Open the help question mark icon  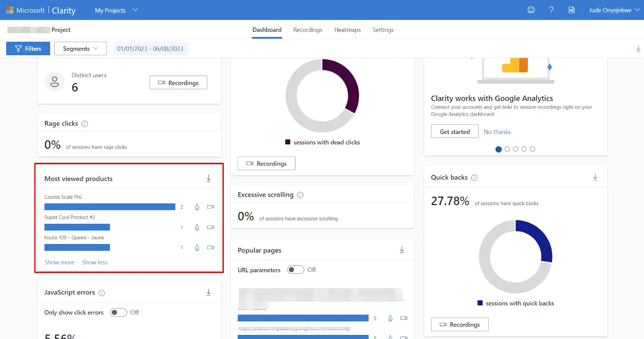551,10
